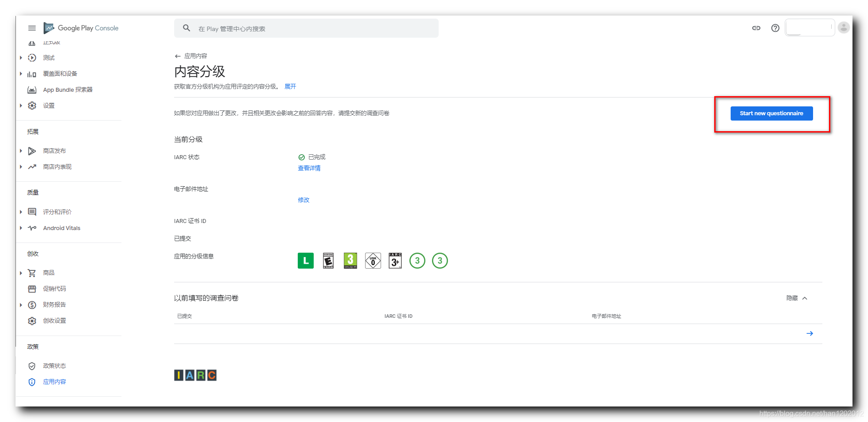Click the IARC logo at bottom

[195, 375]
